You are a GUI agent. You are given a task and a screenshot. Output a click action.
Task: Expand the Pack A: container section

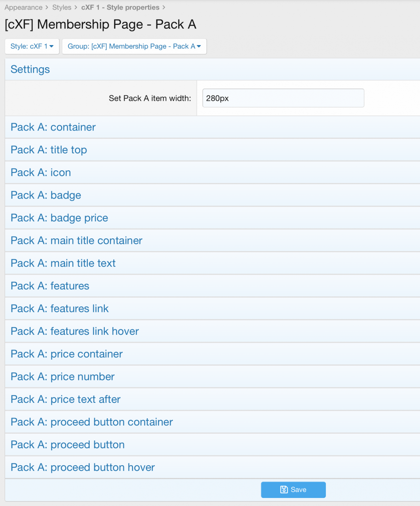point(53,127)
